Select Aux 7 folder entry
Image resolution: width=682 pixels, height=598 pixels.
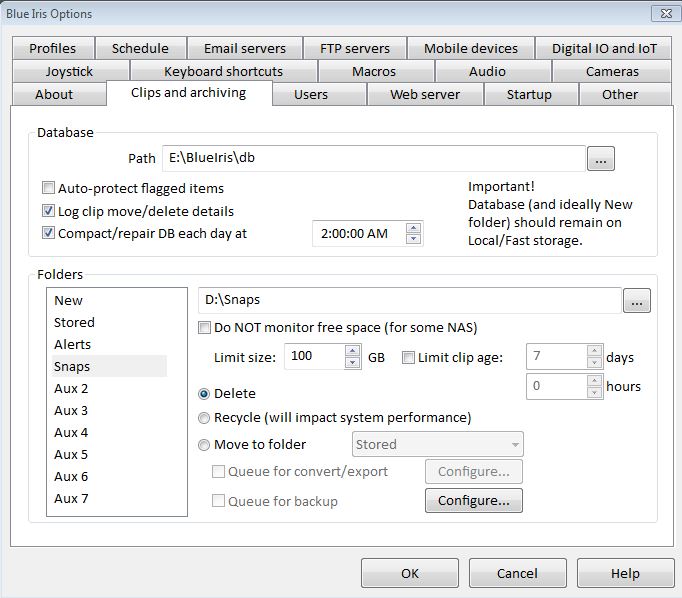coord(109,498)
